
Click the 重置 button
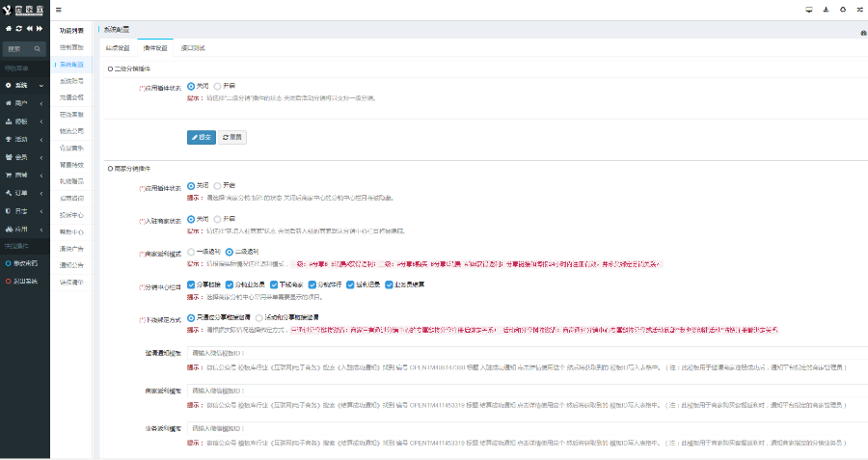coord(232,137)
